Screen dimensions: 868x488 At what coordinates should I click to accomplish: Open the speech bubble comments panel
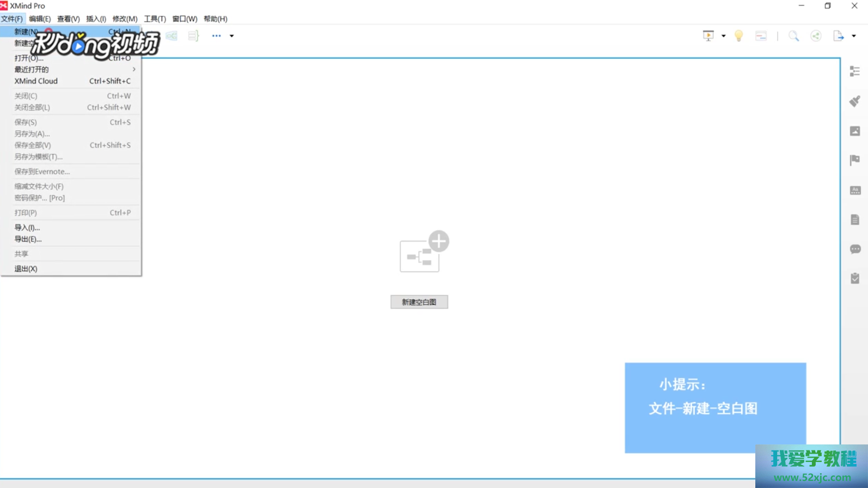click(x=855, y=249)
